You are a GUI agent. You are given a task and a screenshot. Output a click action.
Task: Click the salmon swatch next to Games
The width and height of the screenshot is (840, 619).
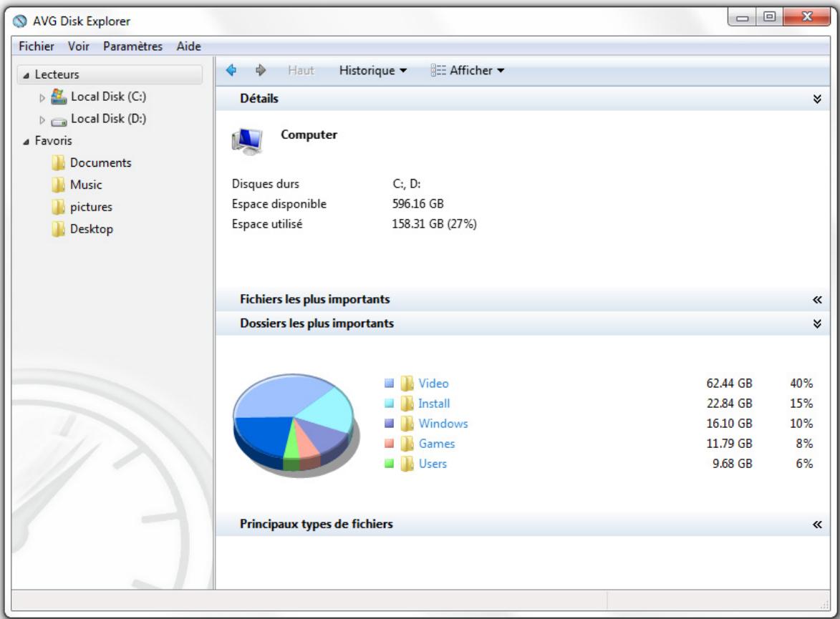tap(389, 444)
